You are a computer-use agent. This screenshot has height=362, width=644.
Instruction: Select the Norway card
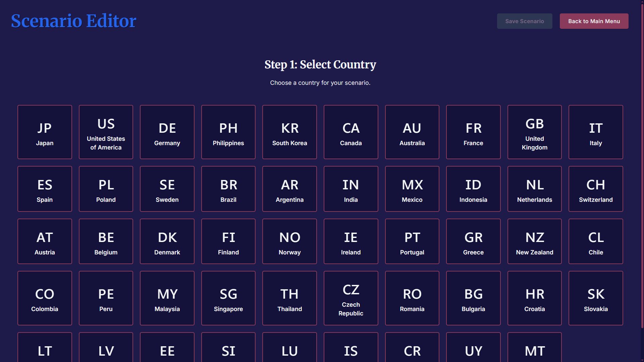coord(289,241)
